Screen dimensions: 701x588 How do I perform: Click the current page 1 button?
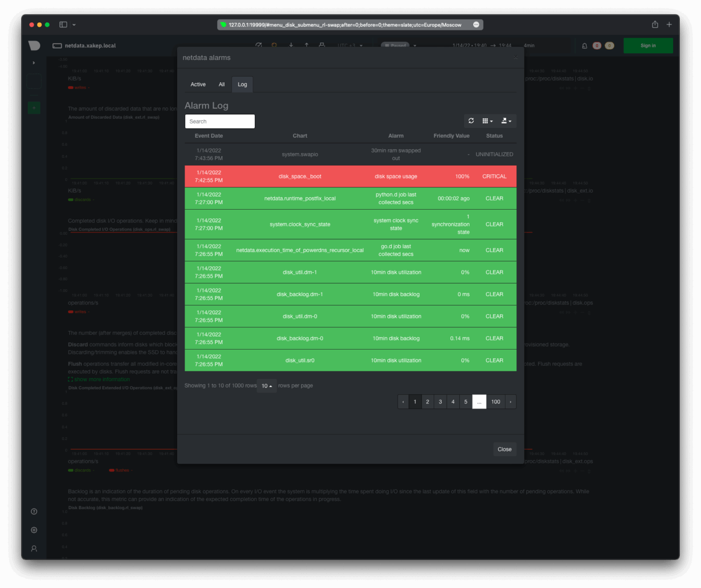415,402
